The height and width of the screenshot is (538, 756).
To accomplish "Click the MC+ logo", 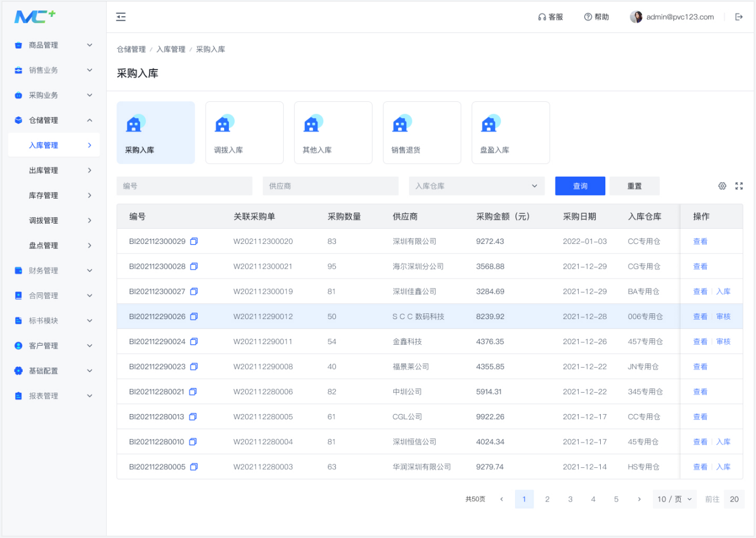I will click(35, 17).
